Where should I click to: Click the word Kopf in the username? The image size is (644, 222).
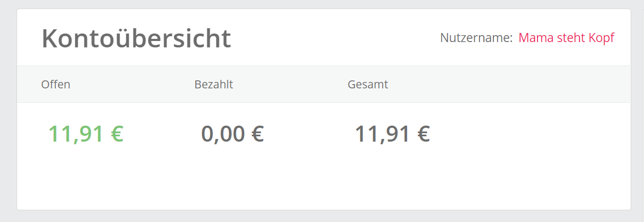tap(601, 38)
